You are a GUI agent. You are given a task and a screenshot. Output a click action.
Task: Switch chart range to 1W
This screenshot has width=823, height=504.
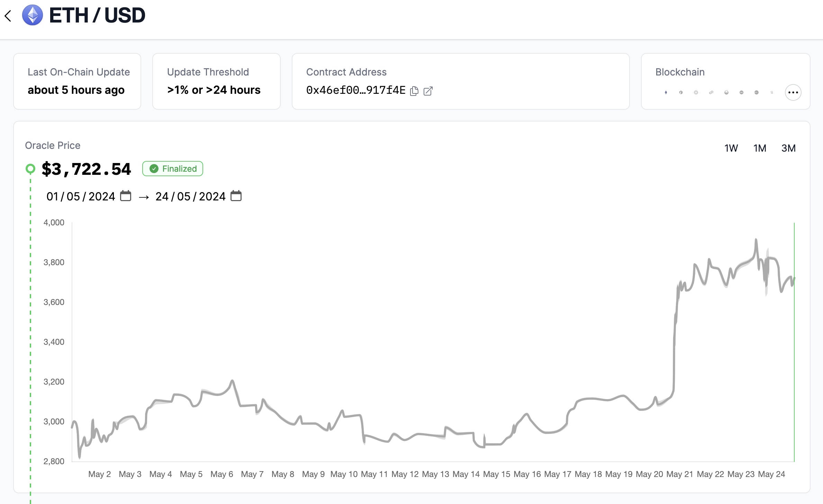point(731,148)
